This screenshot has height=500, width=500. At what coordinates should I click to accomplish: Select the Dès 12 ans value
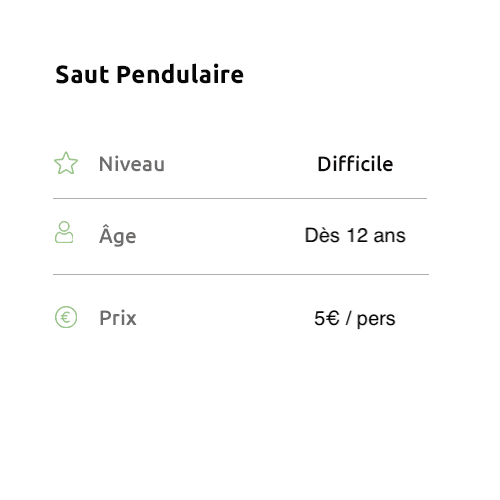click(x=355, y=235)
